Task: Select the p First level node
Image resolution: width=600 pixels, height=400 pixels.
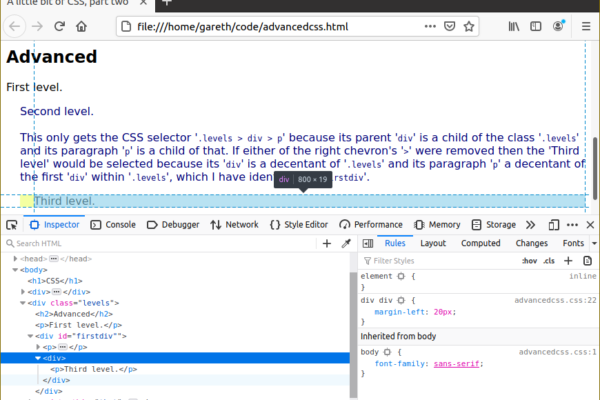Action: pos(78,325)
